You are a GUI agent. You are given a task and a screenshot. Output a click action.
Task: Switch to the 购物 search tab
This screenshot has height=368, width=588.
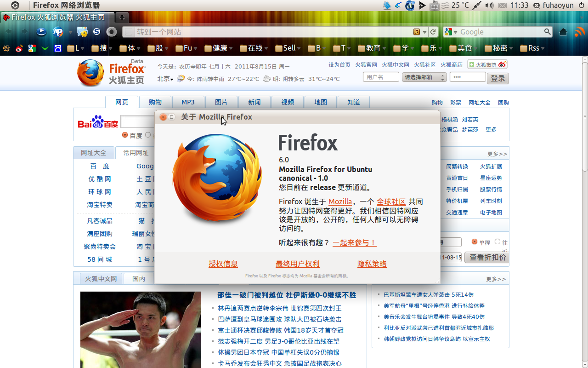155,102
